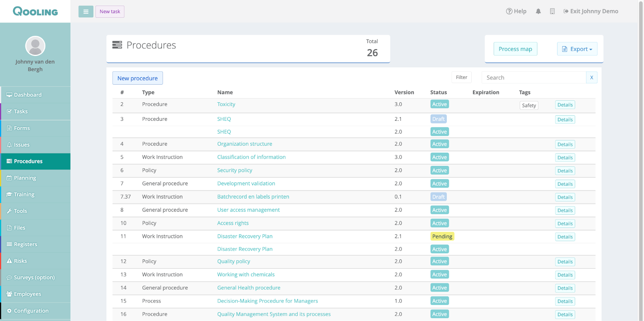644x321 pixels.
Task: Open Planning in the sidebar
Action: pyautogui.click(x=35, y=178)
